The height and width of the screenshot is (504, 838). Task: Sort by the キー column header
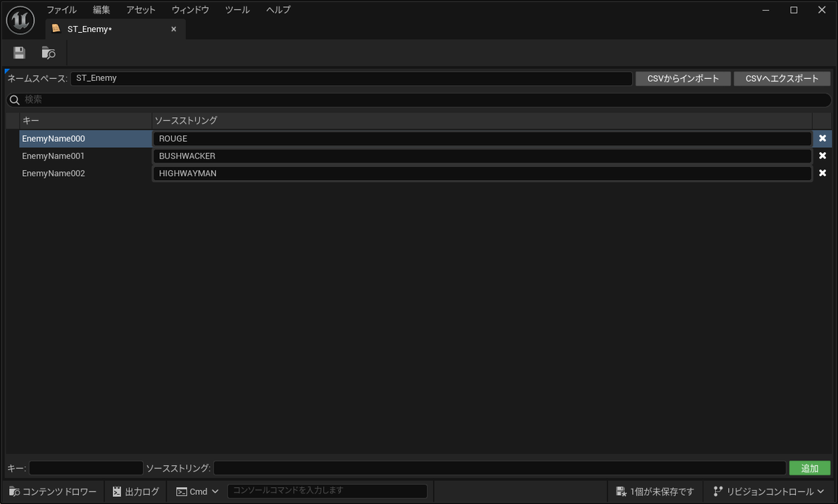[85, 121]
